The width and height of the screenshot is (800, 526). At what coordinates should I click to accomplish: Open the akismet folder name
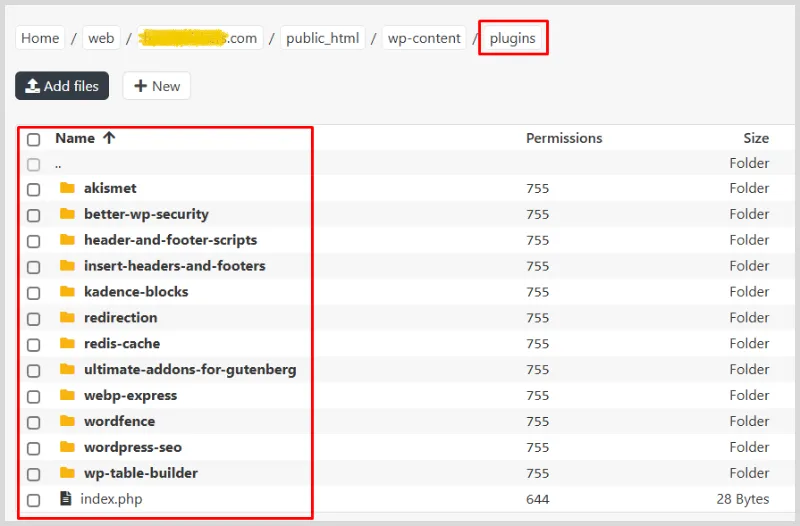tap(110, 188)
